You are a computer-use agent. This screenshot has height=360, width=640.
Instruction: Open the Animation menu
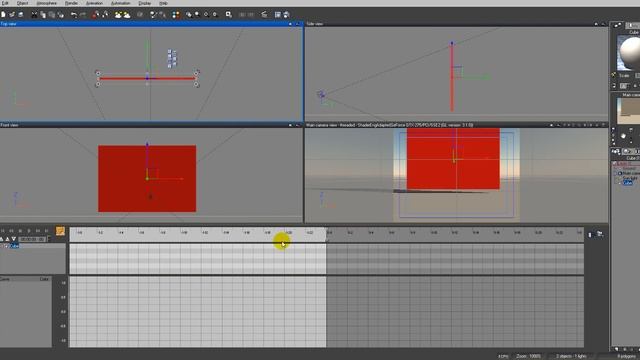(94, 3)
